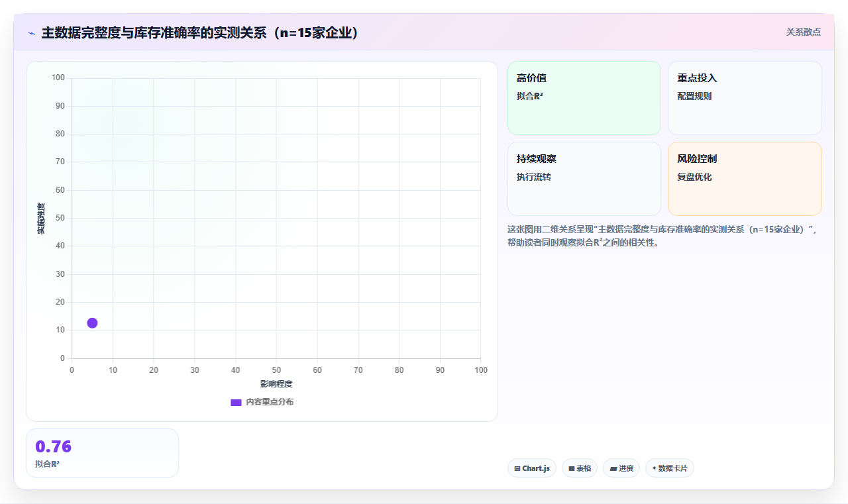Click the 复盘优化 text
The width and height of the screenshot is (848, 504).
tap(694, 177)
